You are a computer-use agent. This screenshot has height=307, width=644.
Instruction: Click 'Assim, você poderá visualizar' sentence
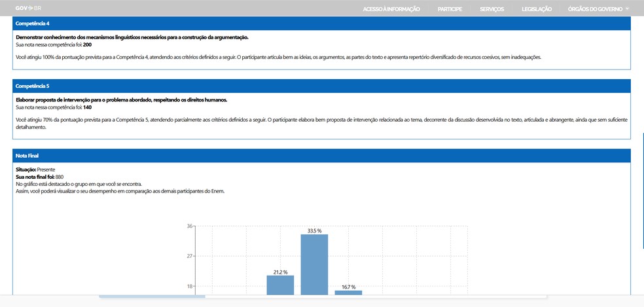pos(120,191)
